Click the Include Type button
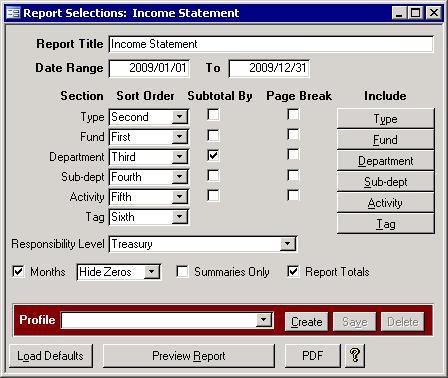 coord(386,118)
